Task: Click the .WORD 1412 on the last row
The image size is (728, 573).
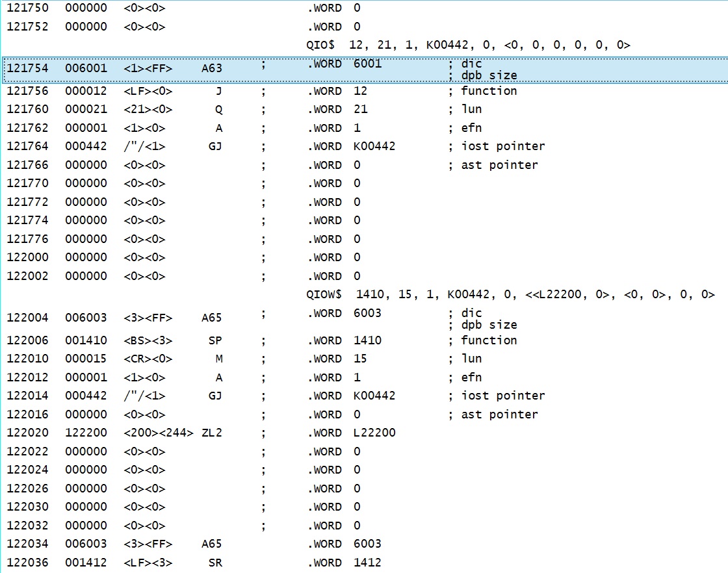Action: (344, 563)
